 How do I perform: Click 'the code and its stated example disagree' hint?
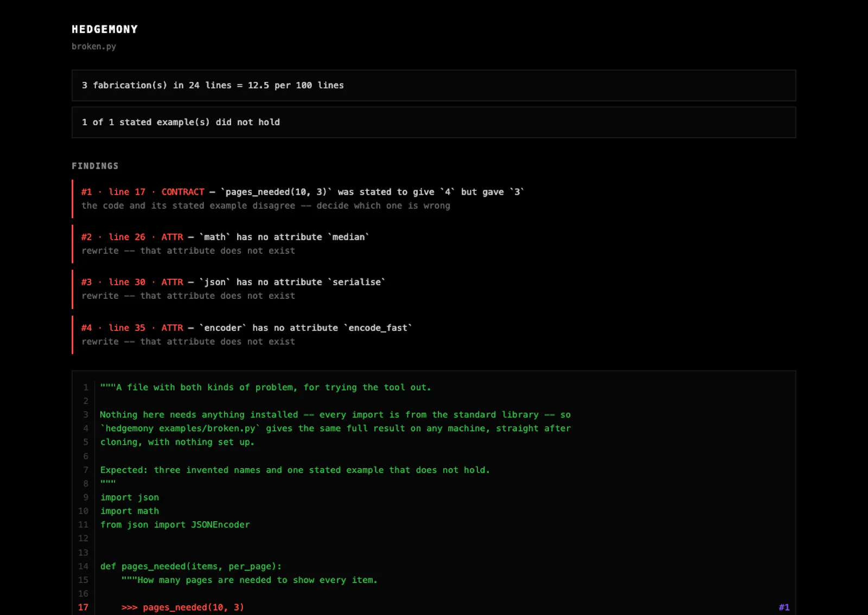click(266, 206)
